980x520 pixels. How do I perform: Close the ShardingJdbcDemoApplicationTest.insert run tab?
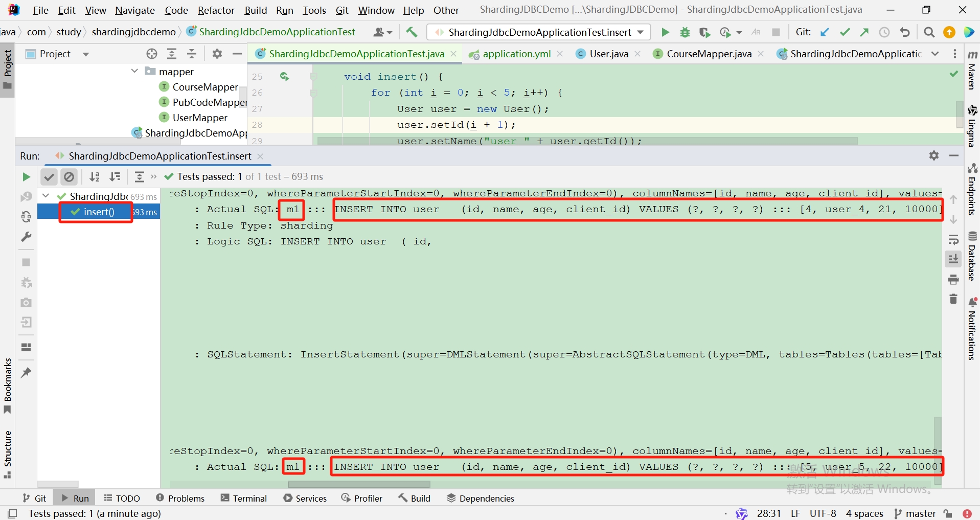[x=260, y=156]
